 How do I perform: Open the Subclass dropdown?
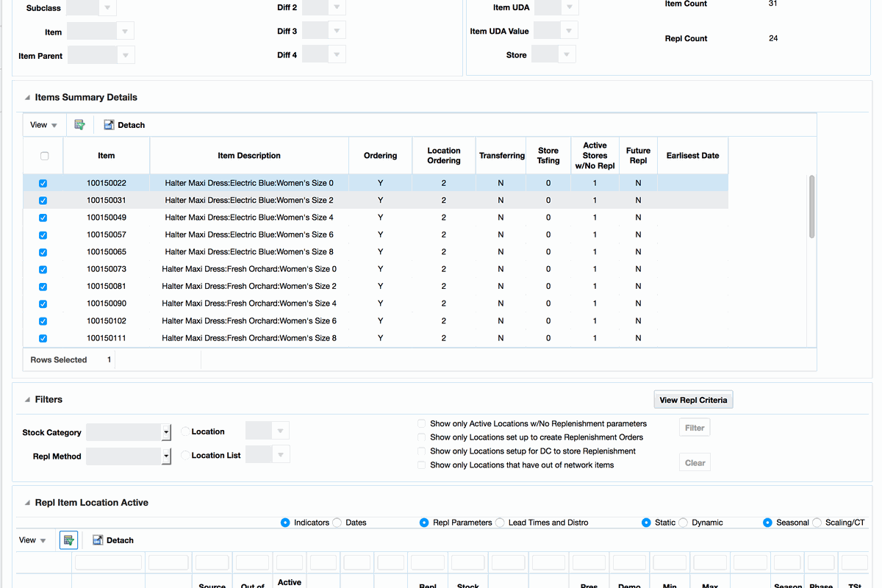tap(107, 8)
